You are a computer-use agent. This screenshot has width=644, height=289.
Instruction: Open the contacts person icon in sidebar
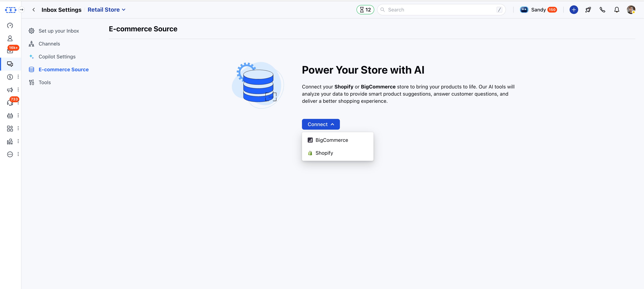[10, 38]
